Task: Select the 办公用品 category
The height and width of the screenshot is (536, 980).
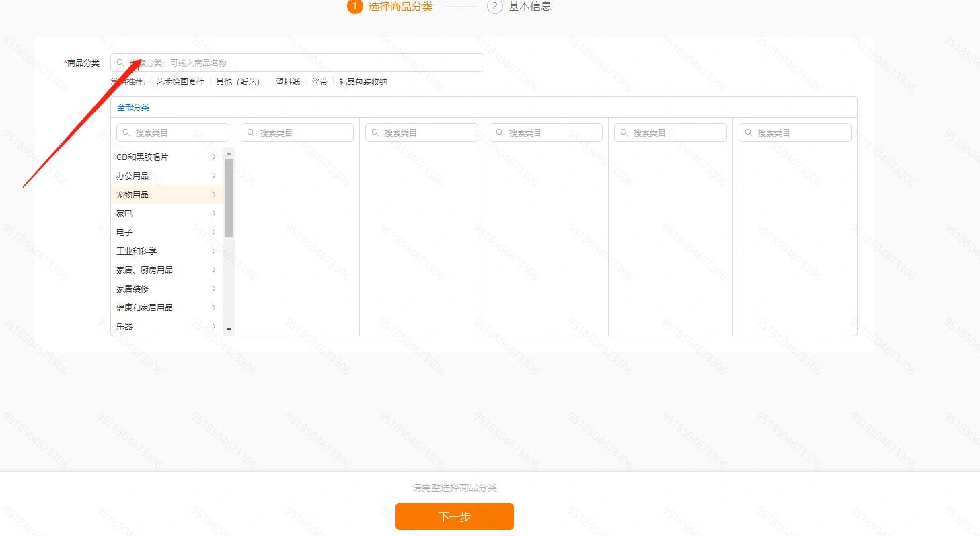Action: coord(167,176)
